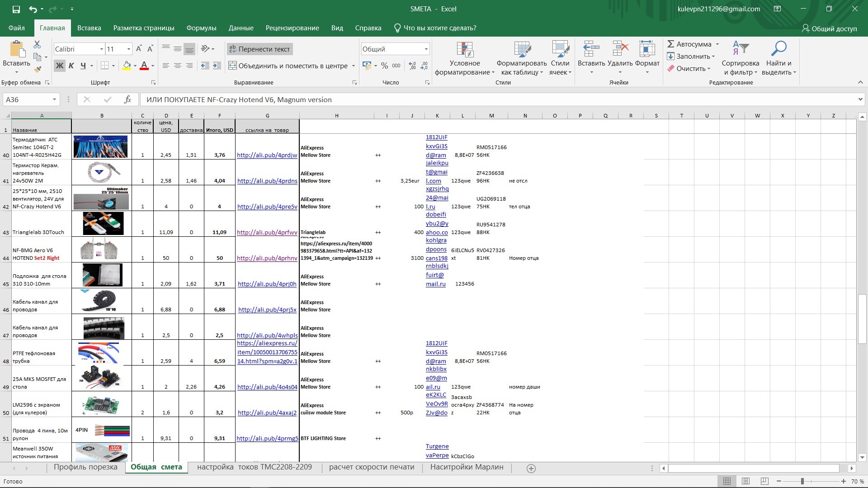This screenshot has width=868, height=488.
Task: Open Условное форматирование (Conditional Formatting)
Action: pyautogui.click(x=465, y=58)
